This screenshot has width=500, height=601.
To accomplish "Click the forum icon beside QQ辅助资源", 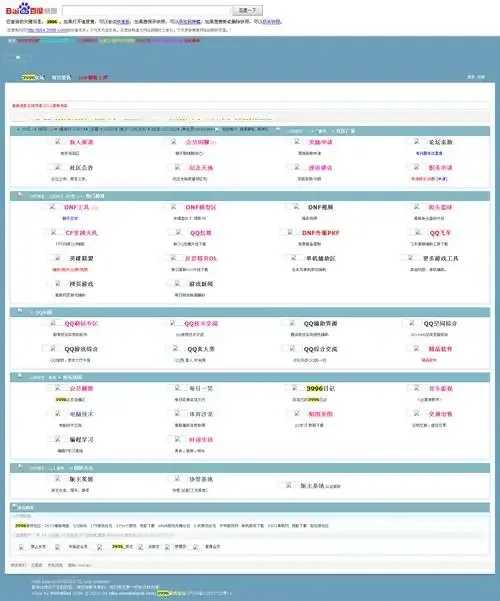I will (x=292, y=323).
